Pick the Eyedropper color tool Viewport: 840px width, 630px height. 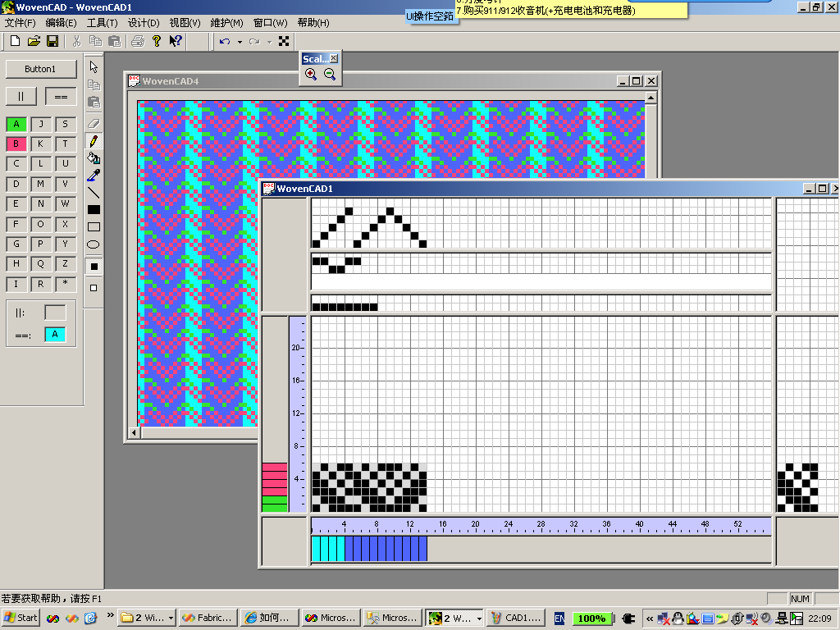click(94, 176)
